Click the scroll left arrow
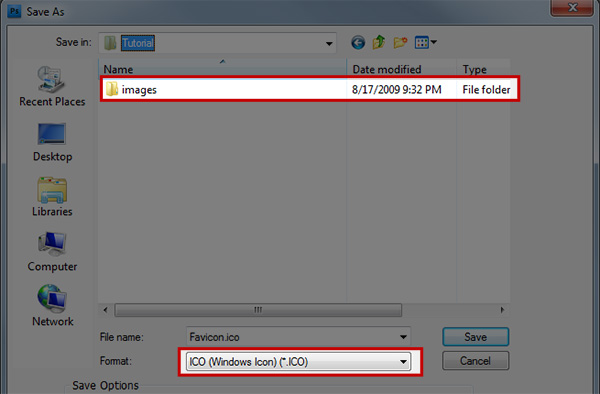Image resolution: width=600 pixels, height=394 pixels. [x=106, y=310]
